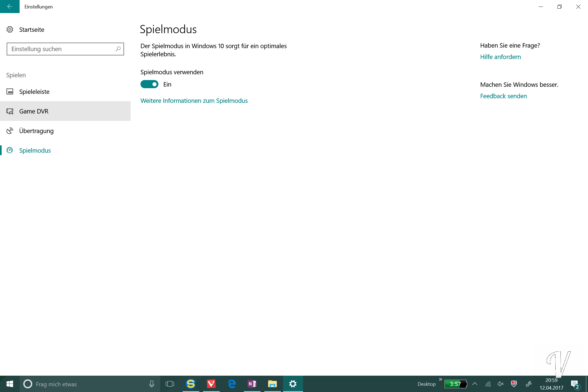
Task: Open the Windows Start menu
Action: click(10, 384)
